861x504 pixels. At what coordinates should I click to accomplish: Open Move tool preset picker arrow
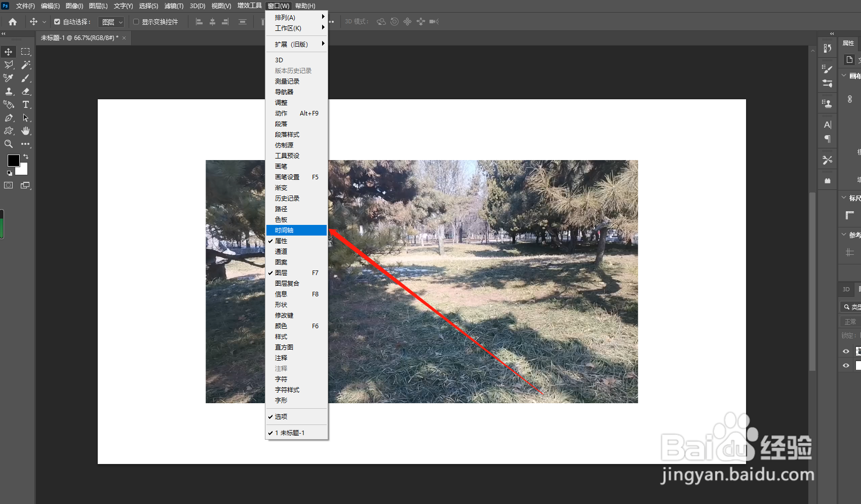pos(45,22)
